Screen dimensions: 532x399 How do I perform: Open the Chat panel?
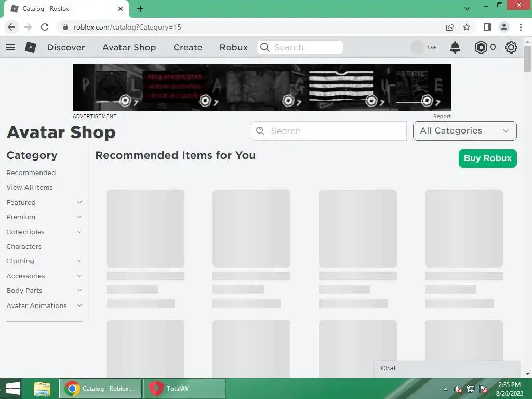point(447,368)
